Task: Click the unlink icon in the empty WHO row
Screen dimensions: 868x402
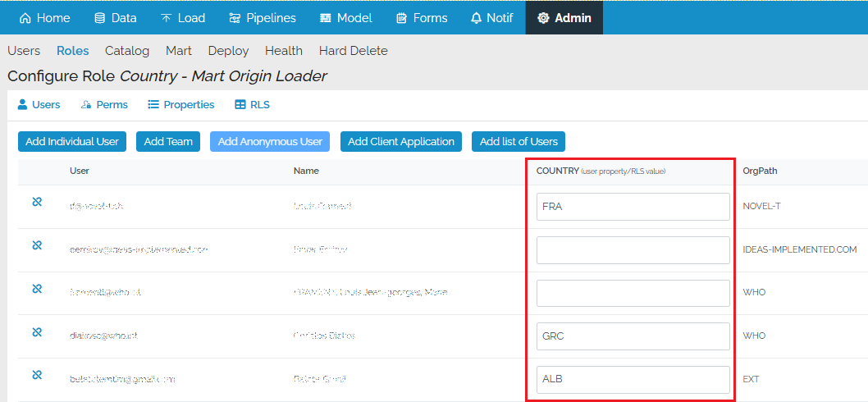Action: [37, 289]
